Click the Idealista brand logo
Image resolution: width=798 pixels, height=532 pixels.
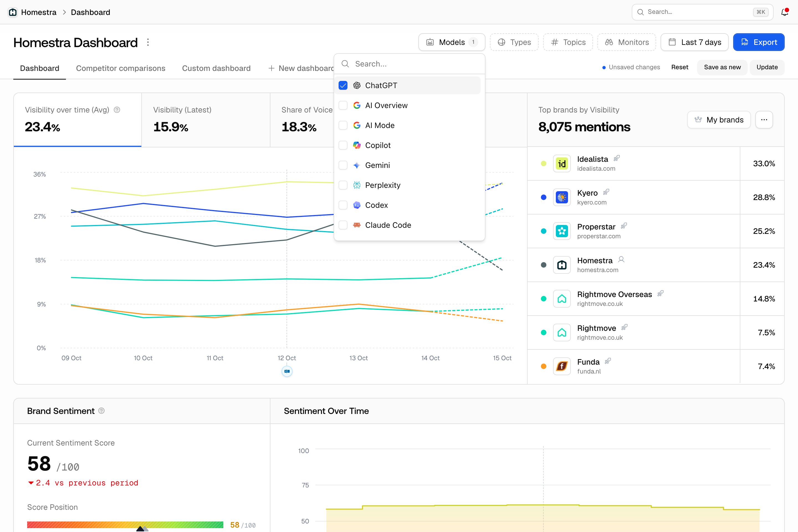coord(562,163)
